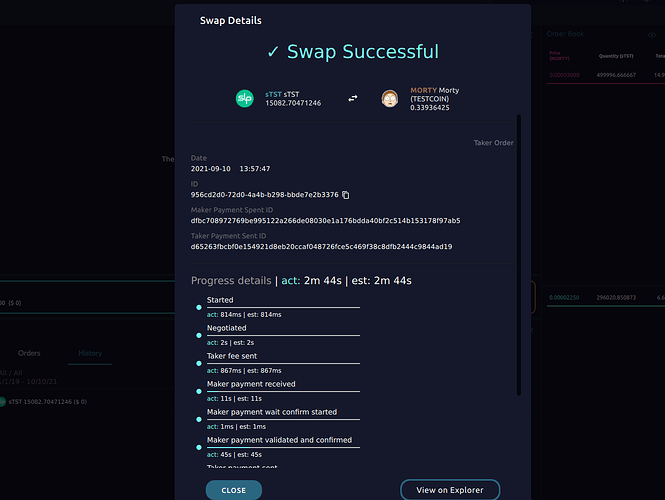665x500 pixels.
Task: Click the swap arrows icon between coins
Action: [353, 98]
